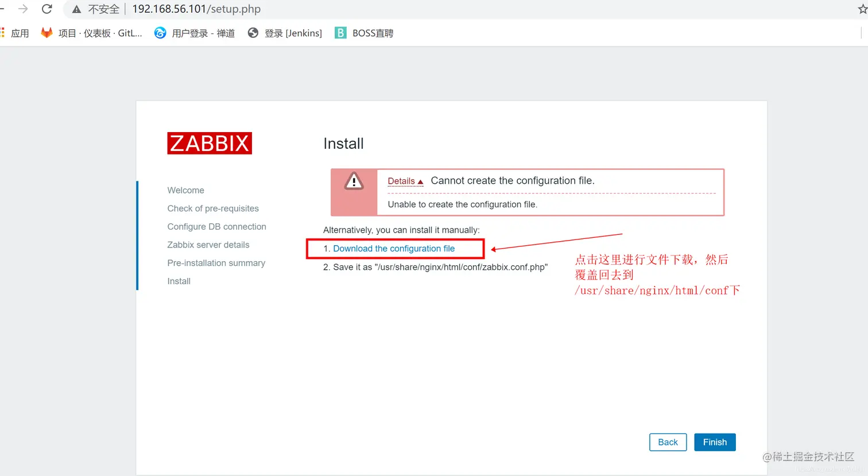868x476 pixels.
Task: Click the bookmark star in the address bar
Action: (x=864, y=9)
